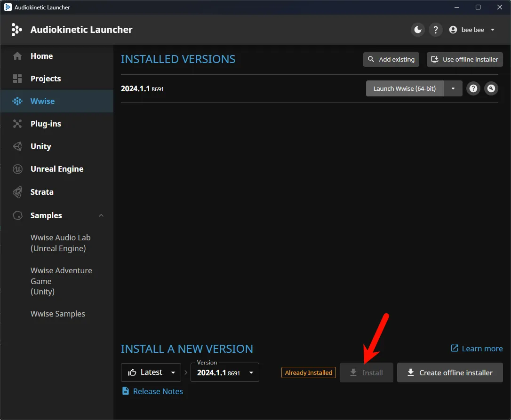Toggle dark mode with the moon icon
511x420 pixels.
pyautogui.click(x=417, y=30)
